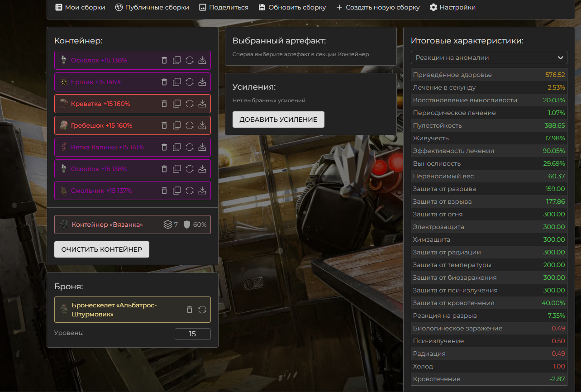The width and height of the screenshot is (581, 392).
Task: Delete the Ершик artifact via trash icon
Action: [x=164, y=82]
